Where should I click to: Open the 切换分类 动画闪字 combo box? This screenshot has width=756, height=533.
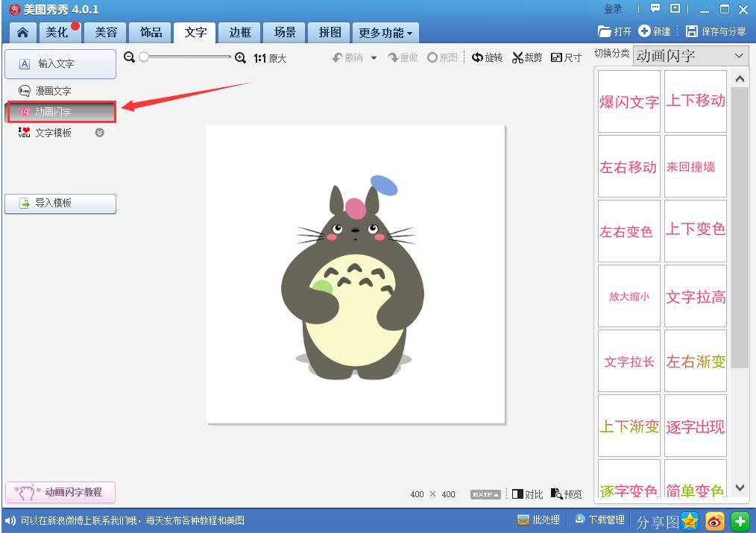coord(691,56)
